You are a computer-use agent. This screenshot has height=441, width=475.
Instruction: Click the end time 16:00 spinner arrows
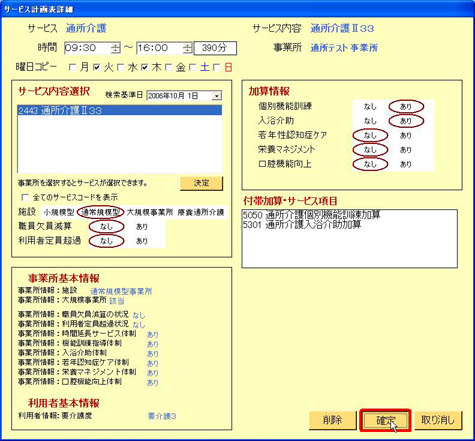coord(188,48)
